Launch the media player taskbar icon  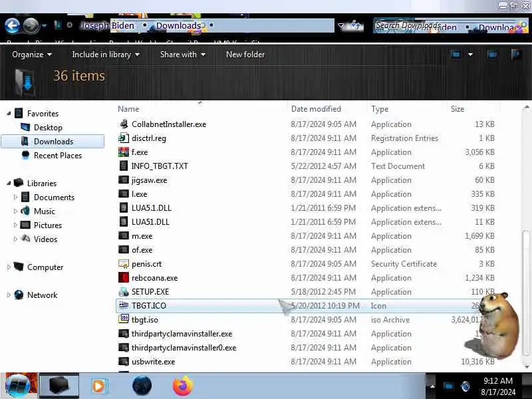(x=98, y=386)
